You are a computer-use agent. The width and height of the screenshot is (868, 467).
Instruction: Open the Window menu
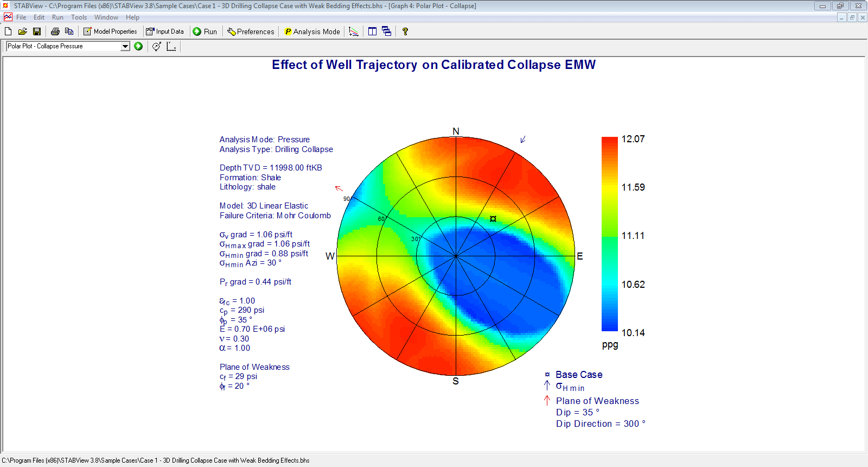click(106, 17)
